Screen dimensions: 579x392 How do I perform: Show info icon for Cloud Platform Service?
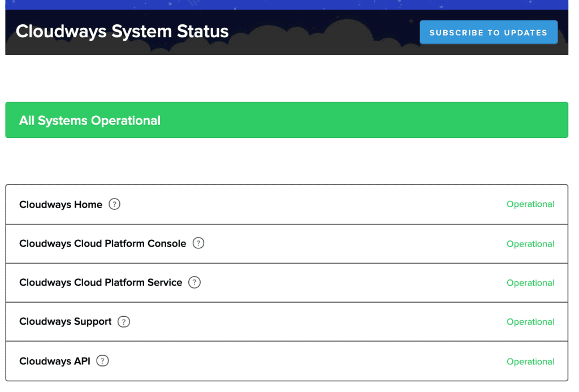[195, 282]
